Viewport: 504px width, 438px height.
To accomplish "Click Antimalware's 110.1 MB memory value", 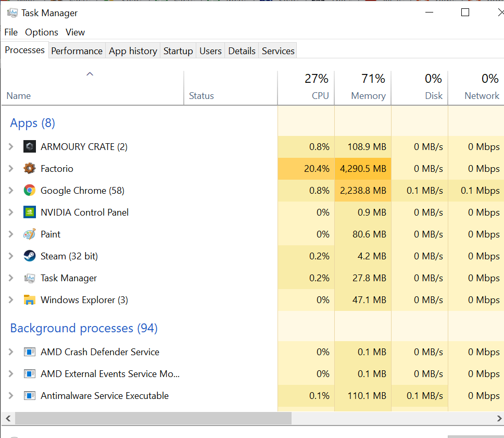I will point(367,395).
